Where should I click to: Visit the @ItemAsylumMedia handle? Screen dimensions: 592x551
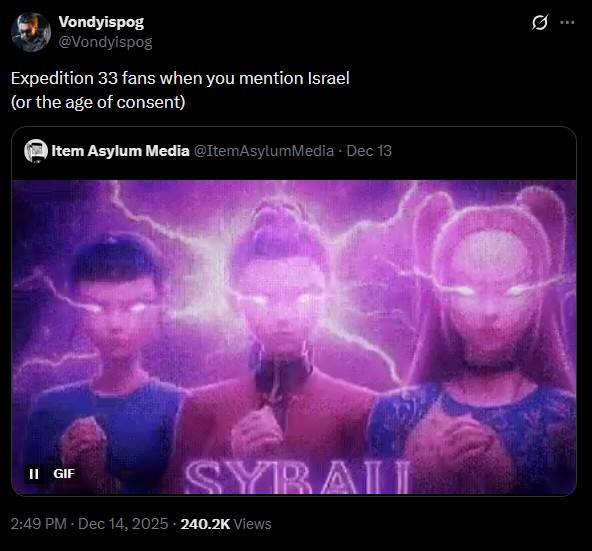click(264, 151)
